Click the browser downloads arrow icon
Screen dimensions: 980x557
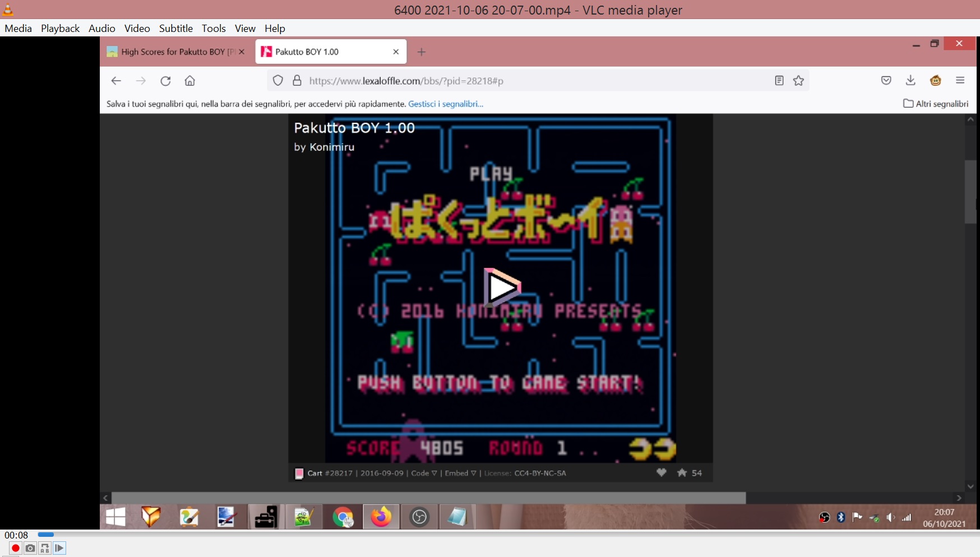910,81
